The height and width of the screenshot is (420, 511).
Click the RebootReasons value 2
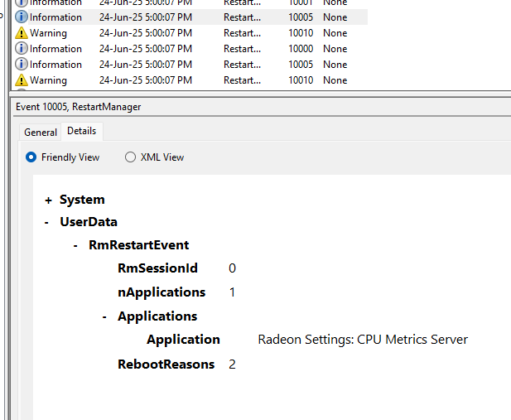pos(232,364)
